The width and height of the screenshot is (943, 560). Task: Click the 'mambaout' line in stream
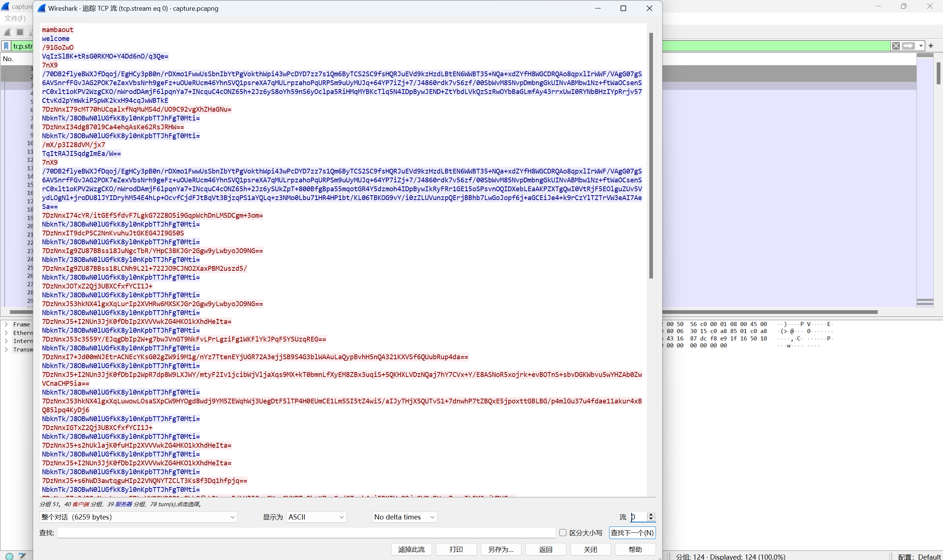pyautogui.click(x=57, y=30)
